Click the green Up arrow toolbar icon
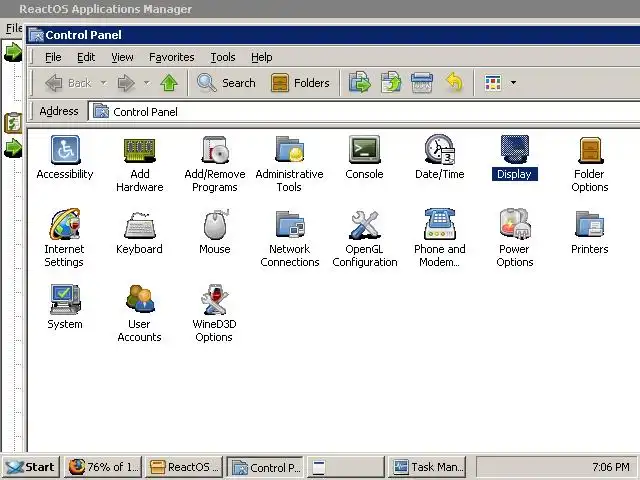Viewport: 640px width, 480px height. [x=169, y=83]
